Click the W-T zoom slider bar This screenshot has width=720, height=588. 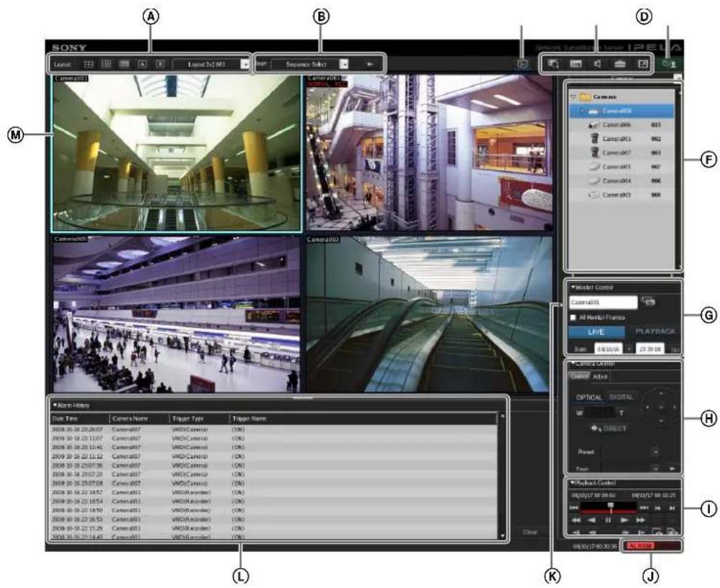click(x=599, y=413)
